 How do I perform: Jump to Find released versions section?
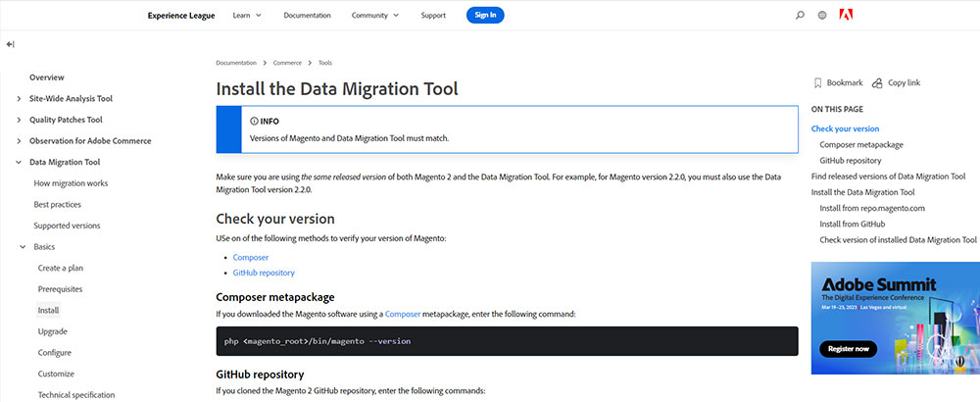pos(888,176)
